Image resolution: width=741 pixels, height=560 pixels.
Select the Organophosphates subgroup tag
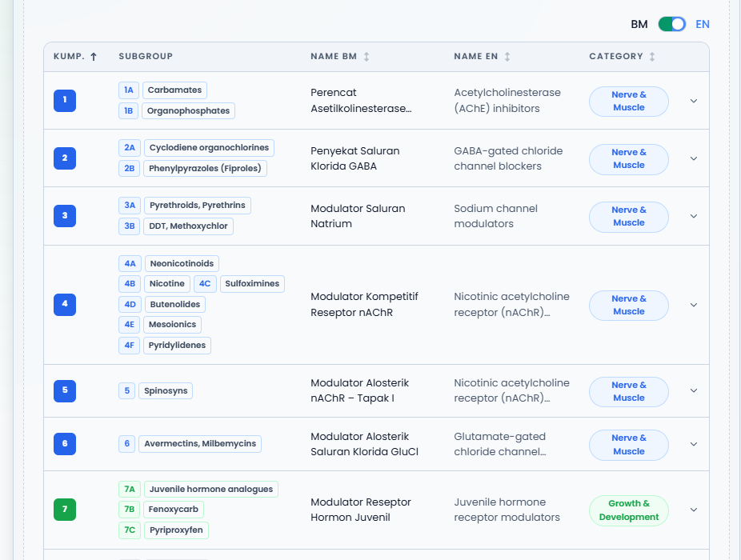[x=188, y=111]
